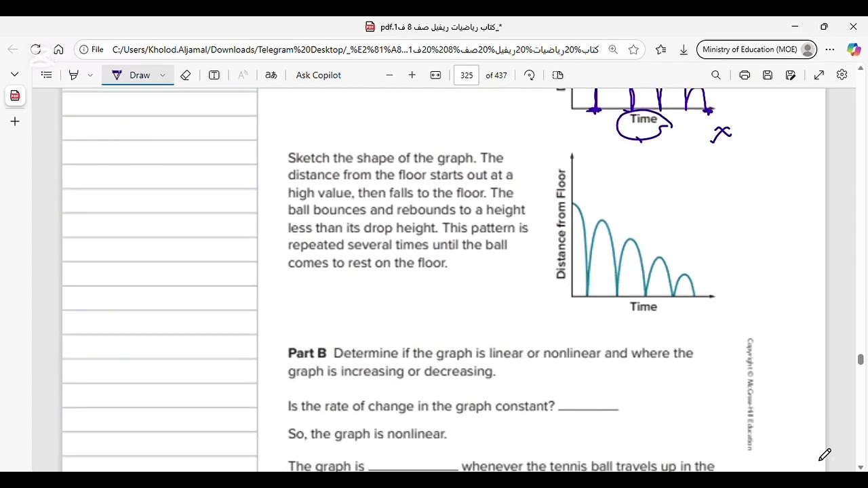The height and width of the screenshot is (488, 868).
Task: Click the scrollbar up arrow
Action: [x=861, y=68]
